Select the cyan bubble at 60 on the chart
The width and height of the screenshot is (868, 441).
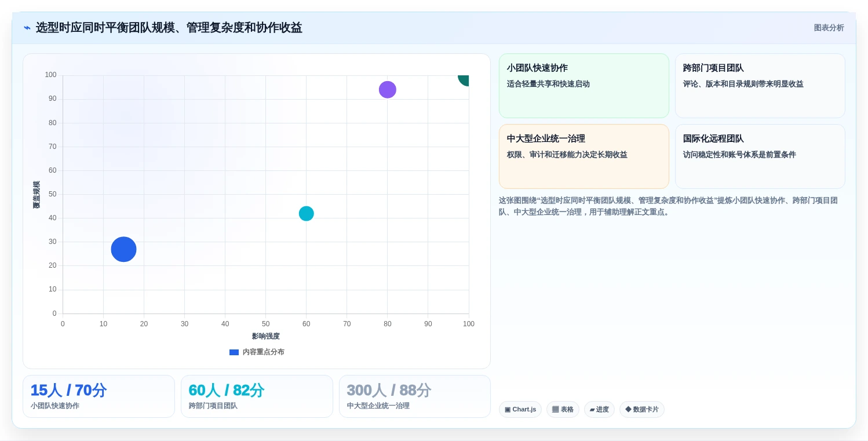tap(306, 213)
